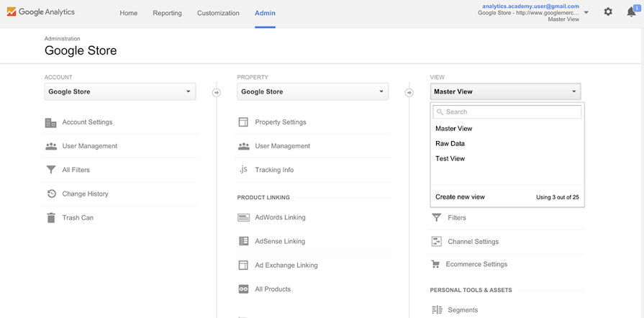Expand the Property dropdown showing Google Store
Screen dimensions: 644x318
pos(312,91)
